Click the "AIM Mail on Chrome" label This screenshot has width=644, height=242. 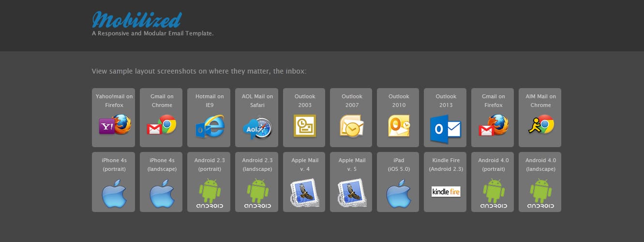[x=540, y=101]
